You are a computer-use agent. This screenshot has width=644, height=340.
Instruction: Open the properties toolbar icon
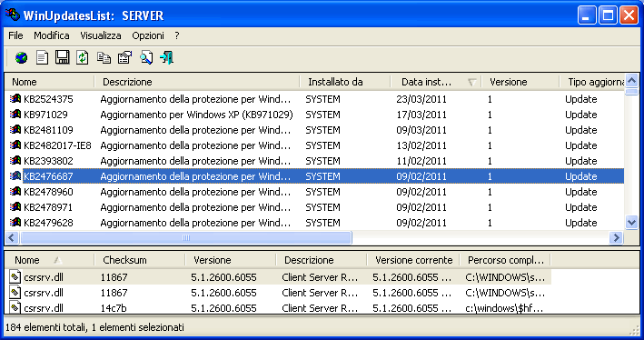124,57
